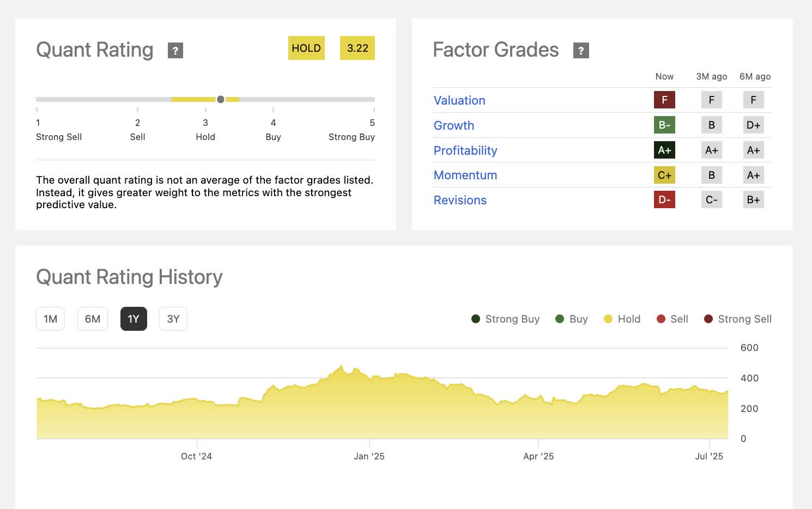812x509 pixels.
Task: Click the yellow HOLD rating badge
Action: (x=306, y=49)
